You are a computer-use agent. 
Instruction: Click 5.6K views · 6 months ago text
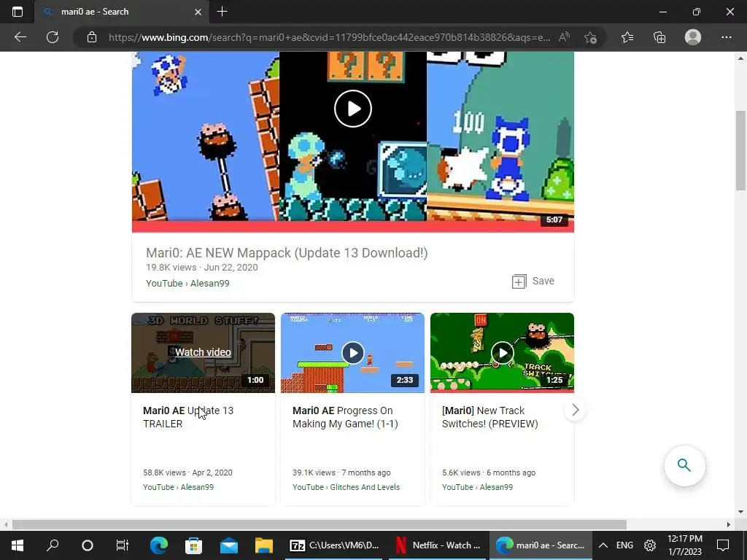pos(489,472)
